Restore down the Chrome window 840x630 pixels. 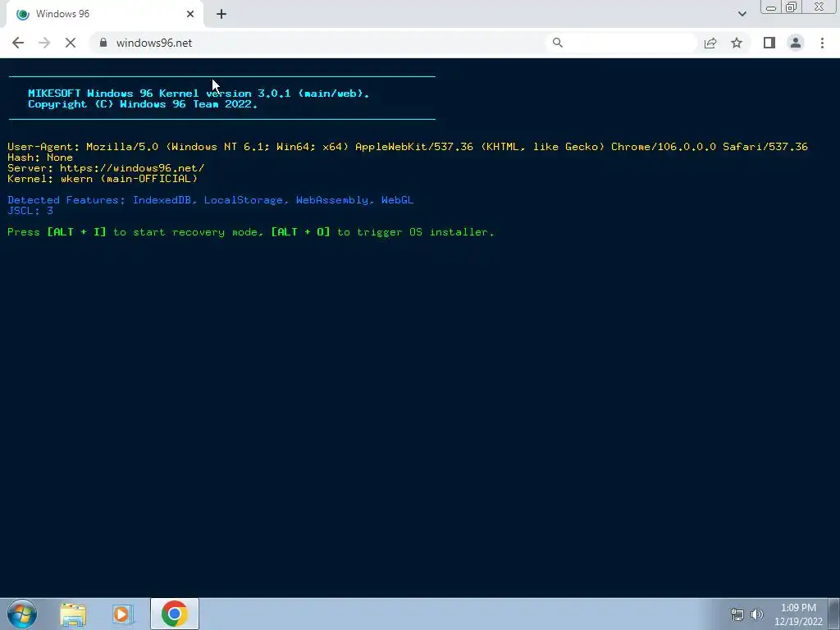tap(791, 7)
